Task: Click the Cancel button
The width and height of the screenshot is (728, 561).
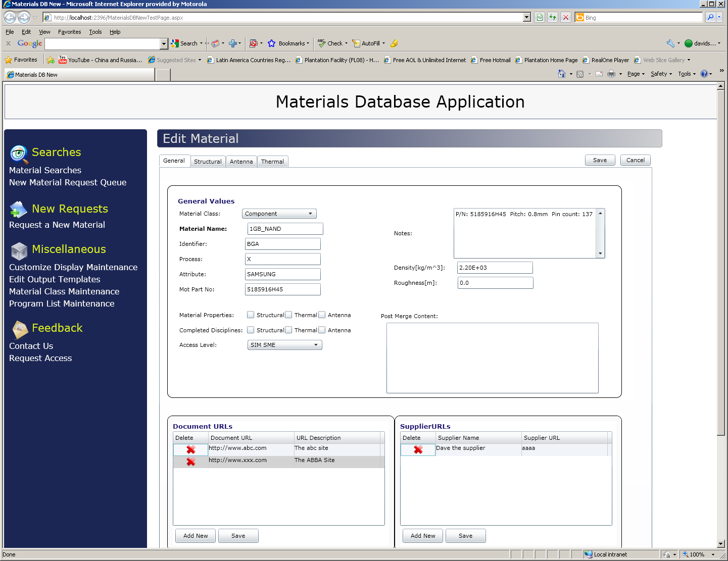Action: [x=636, y=160]
